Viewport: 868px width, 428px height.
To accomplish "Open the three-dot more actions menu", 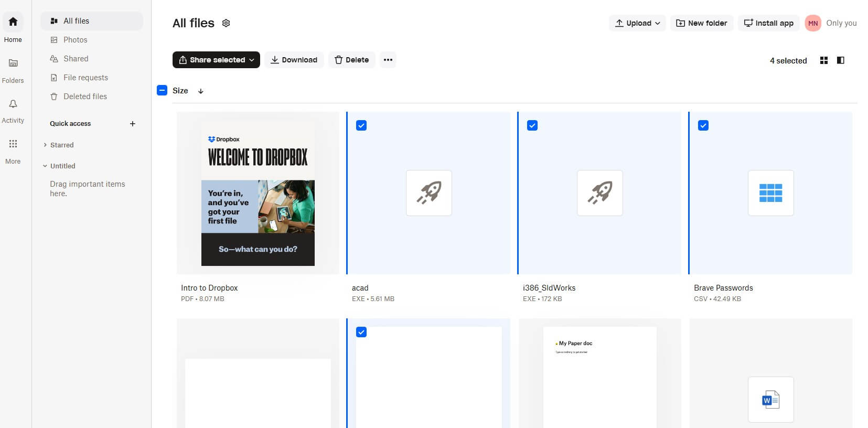I will (388, 60).
